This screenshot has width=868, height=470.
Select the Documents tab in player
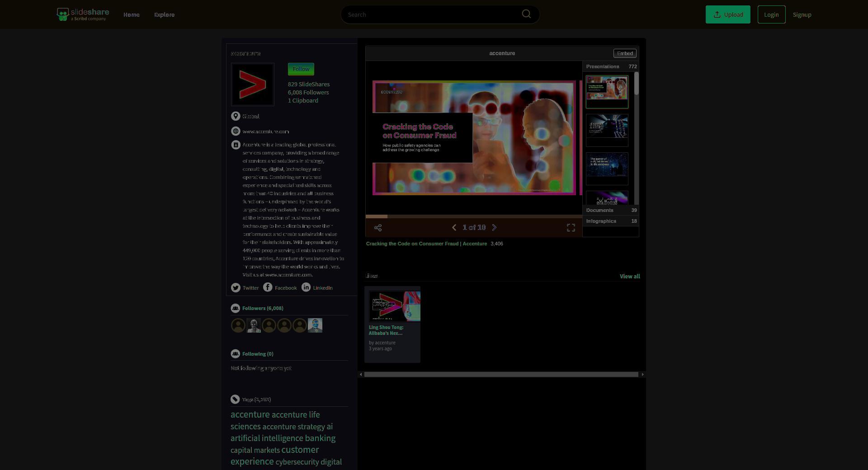click(611, 210)
